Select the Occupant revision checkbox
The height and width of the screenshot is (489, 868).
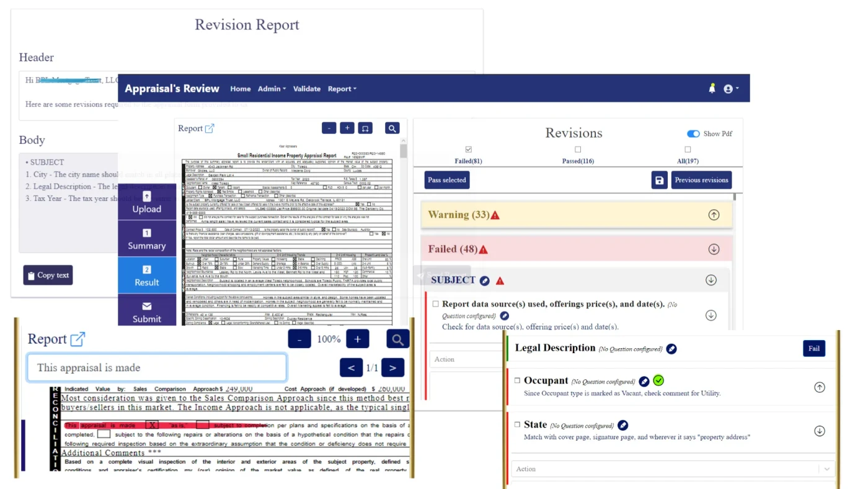pos(517,380)
